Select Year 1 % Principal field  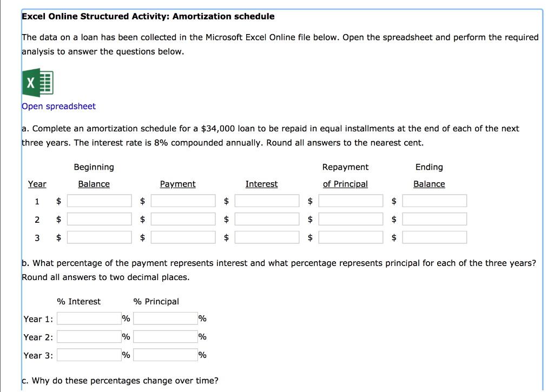pos(166,318)
